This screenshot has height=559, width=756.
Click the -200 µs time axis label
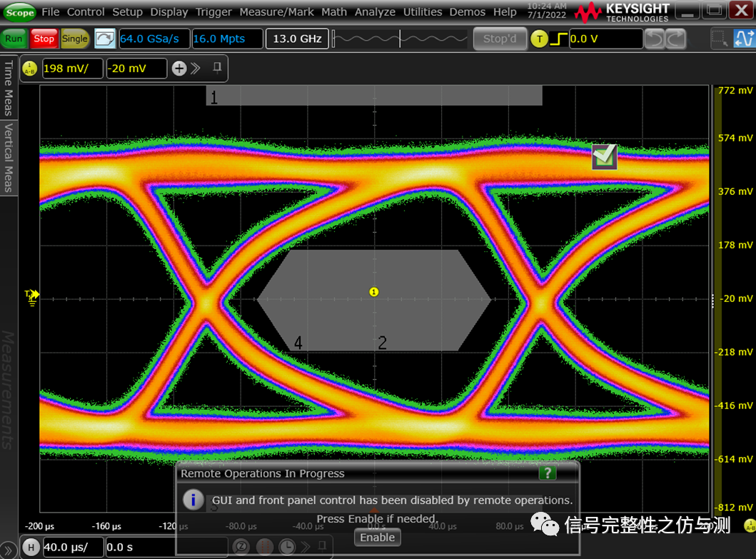pos(39,526)
